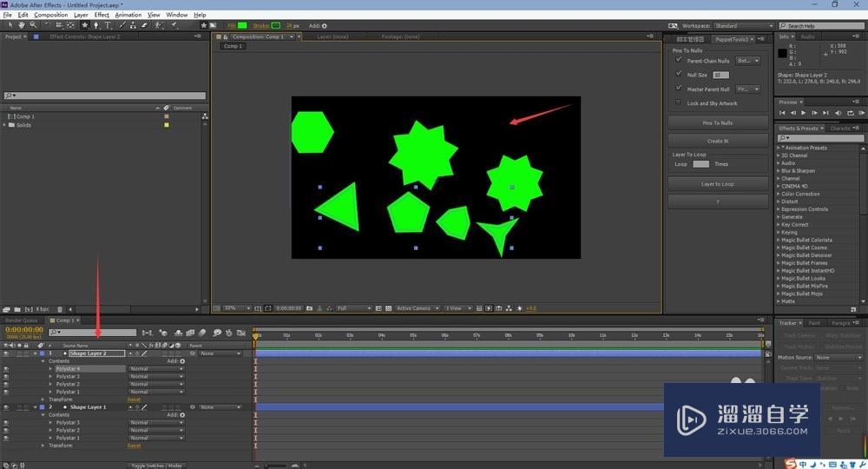Toggle the transparency grid in viewer
868x469 pixels.
point(389,308)
